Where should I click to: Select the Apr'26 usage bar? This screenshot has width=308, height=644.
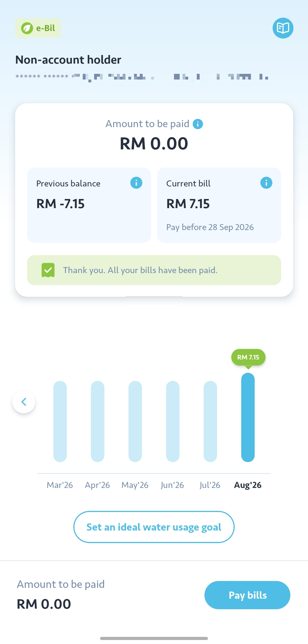[98, 421]
